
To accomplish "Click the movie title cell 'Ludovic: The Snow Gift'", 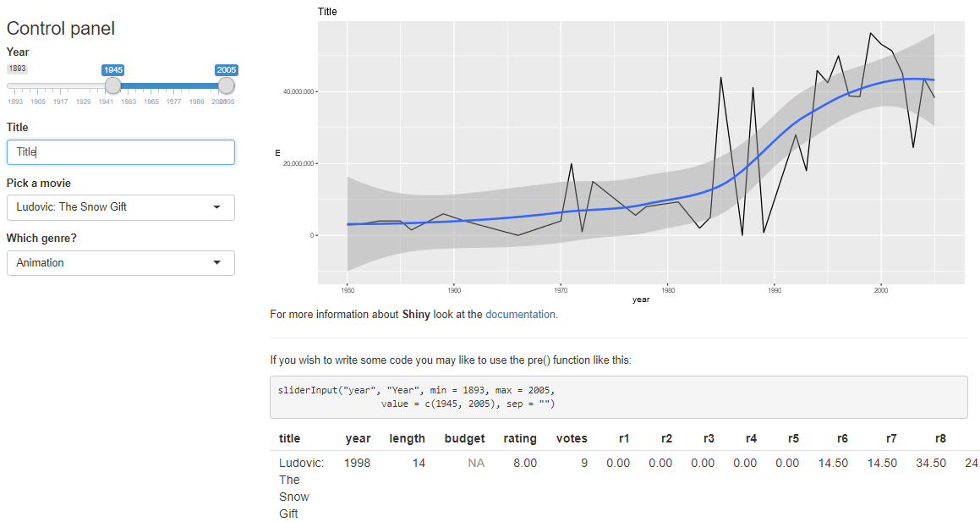I will (x=296, y=488).
